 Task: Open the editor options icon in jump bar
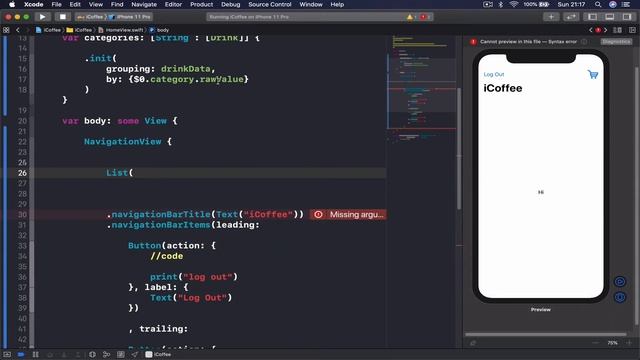[x=618, y=30]
